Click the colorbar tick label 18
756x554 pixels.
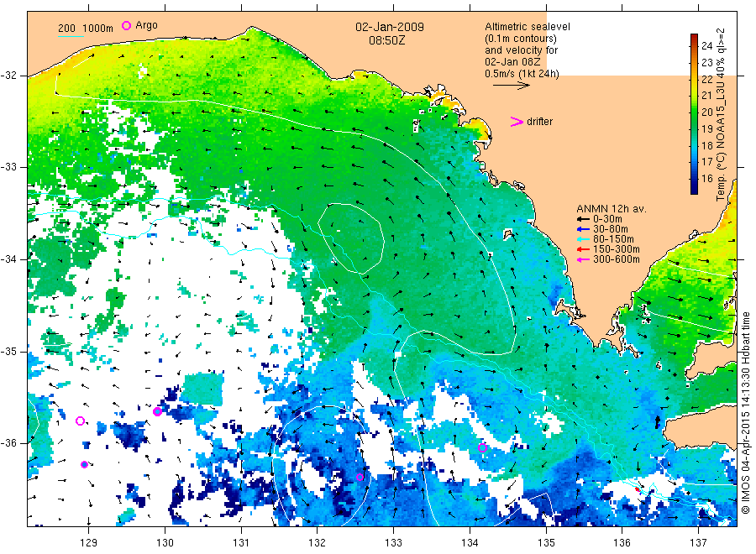tap(706, 145)
